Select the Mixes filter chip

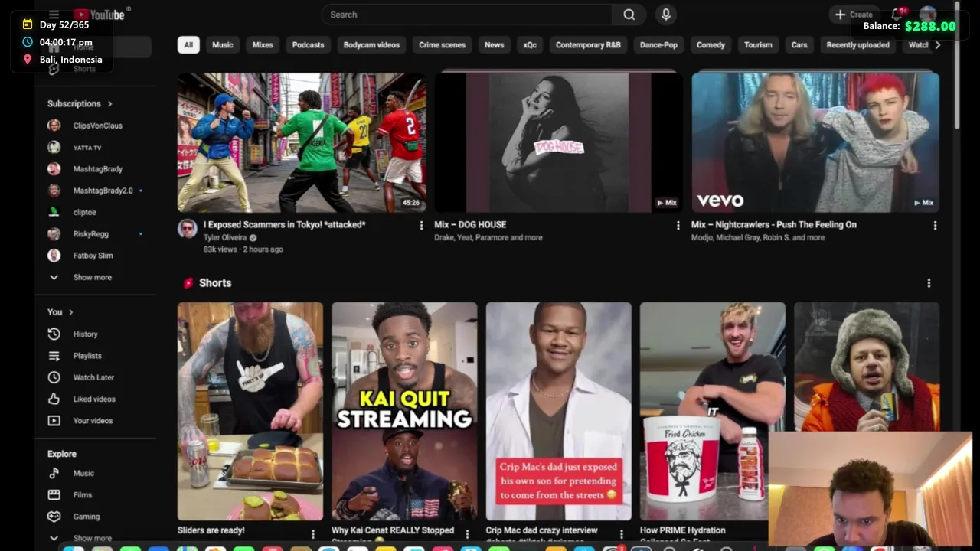tap(263, 45)
